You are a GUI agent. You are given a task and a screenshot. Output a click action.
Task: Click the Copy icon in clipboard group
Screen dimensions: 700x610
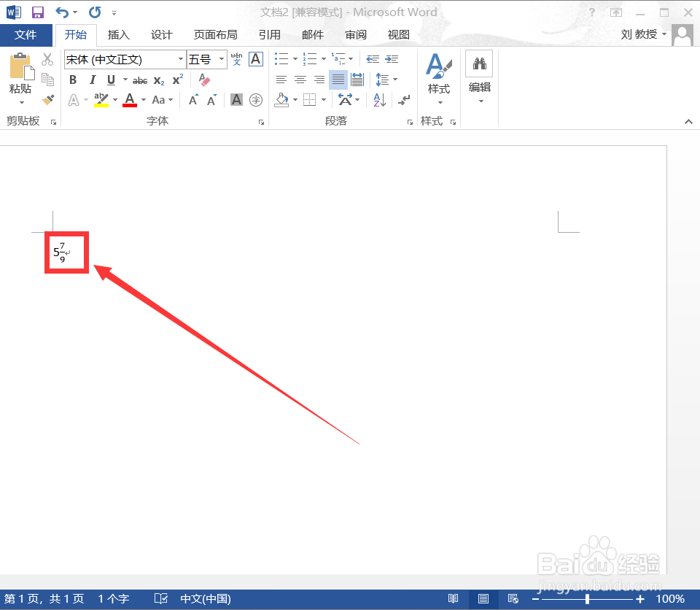(x=47, y=79)
